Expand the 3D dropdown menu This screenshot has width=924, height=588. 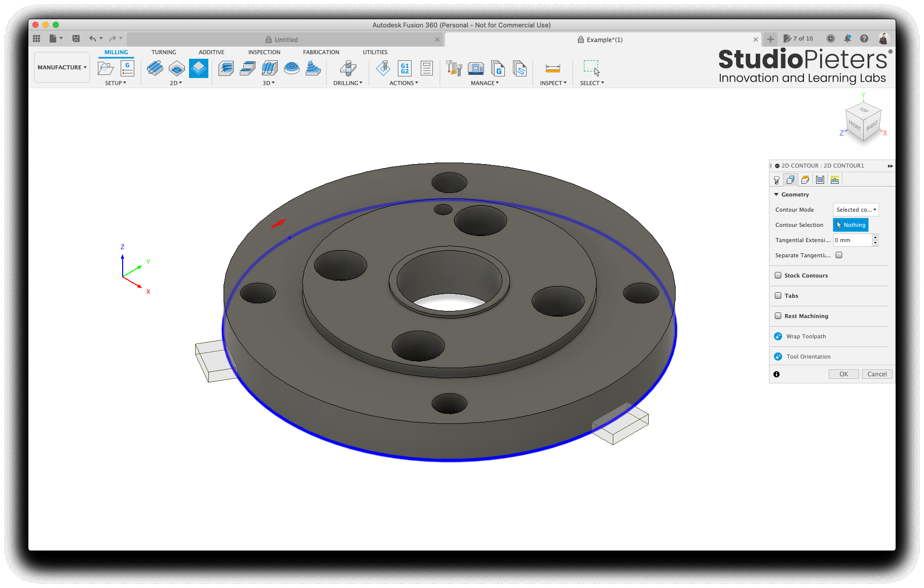269,83
